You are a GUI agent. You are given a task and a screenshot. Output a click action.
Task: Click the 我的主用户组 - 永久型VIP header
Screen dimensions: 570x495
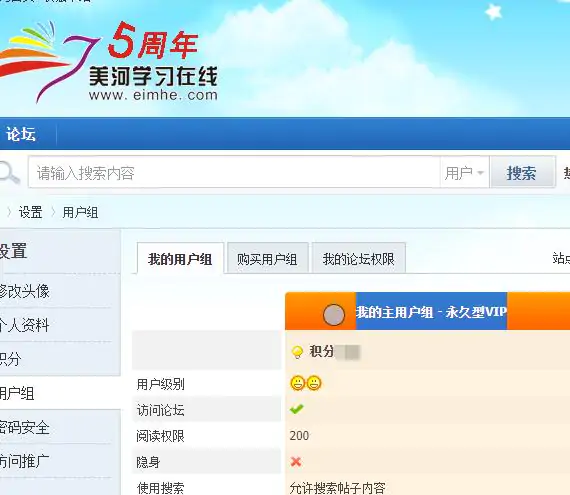[431, 312]
